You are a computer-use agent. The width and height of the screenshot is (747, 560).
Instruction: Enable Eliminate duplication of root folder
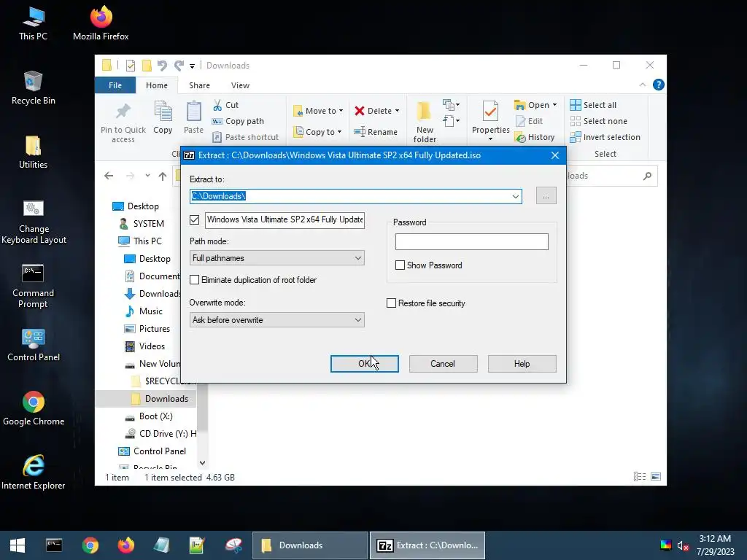194,280
